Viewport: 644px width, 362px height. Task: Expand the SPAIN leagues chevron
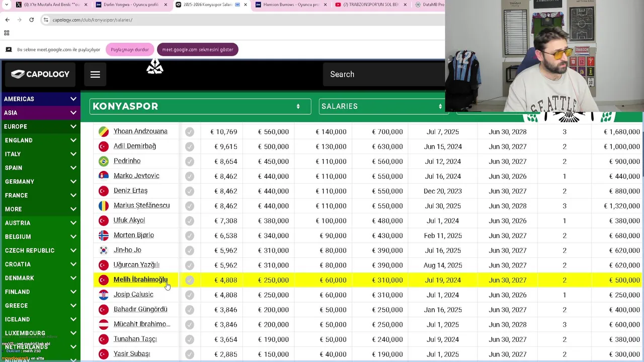[x=73, y=168]
